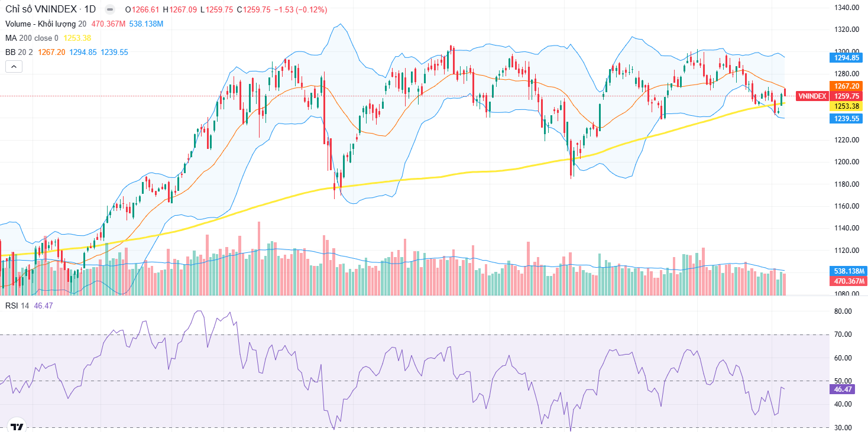Click the red VNINDEX symbol tag near the price scale
The width and height of the screenshot is (868, 432).
tap(812, 96)
